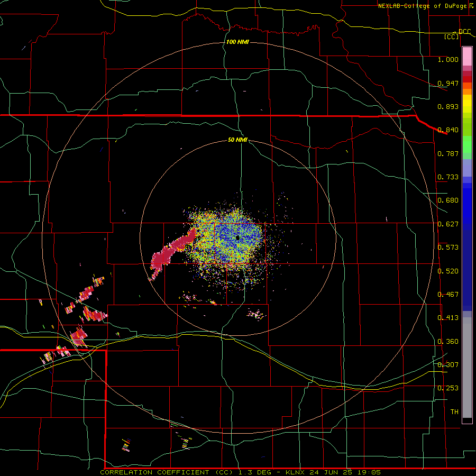Pick the light pink segment of the color bar
Image resolution: width=476 pixels, height=476 pixels.
(467, 57)
